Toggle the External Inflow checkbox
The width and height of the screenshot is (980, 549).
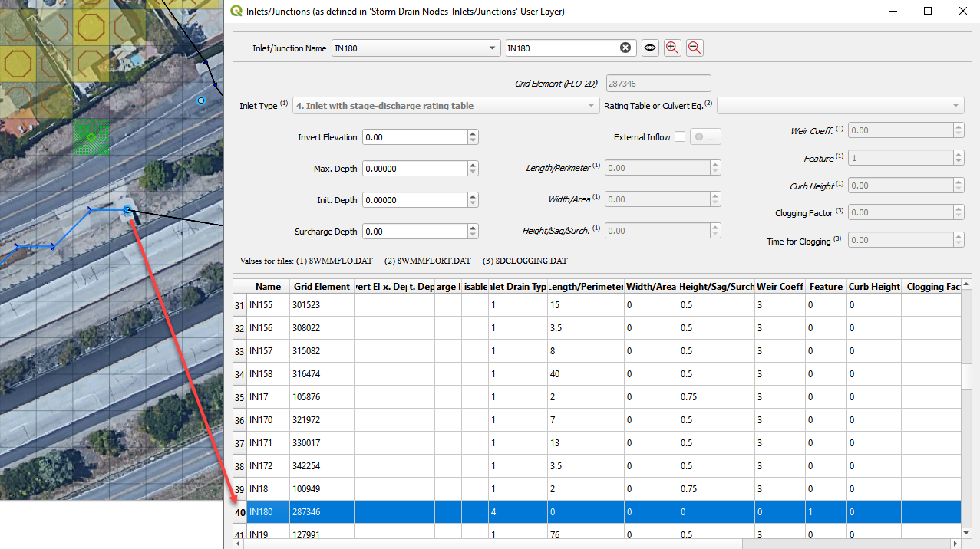tap(680, 137)
